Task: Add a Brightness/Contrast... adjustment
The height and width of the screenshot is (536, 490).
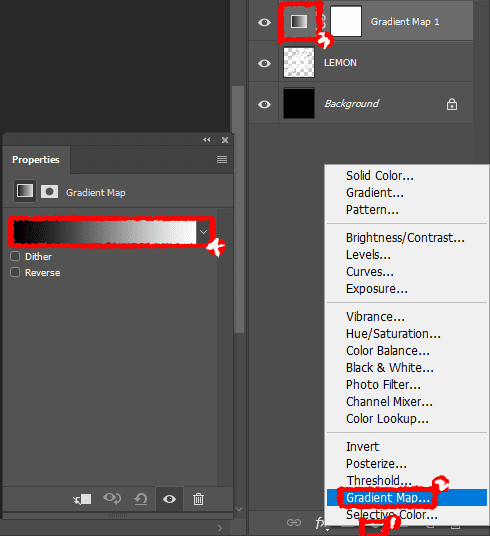Action: (405, 238)
